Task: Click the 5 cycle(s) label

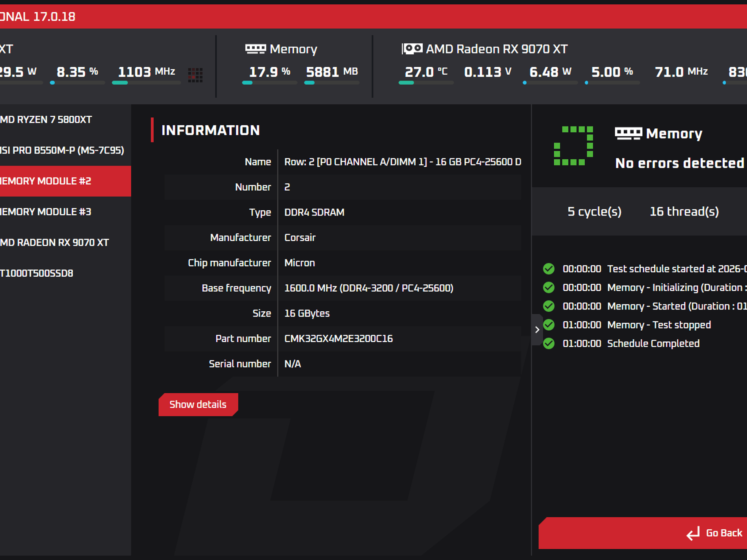Action: tap(595, 211)
